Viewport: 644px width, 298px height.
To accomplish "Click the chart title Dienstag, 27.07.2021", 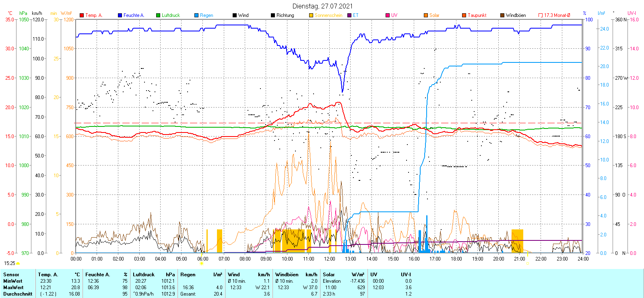I will pos(323,6).
